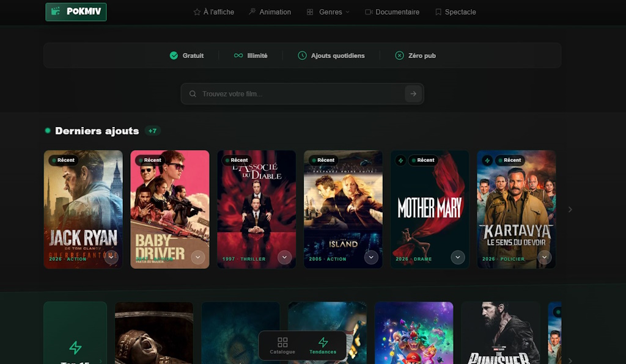Click the Gratuit label
The height and width of the screenshot is (364, 626).
(x=193, y=56)
